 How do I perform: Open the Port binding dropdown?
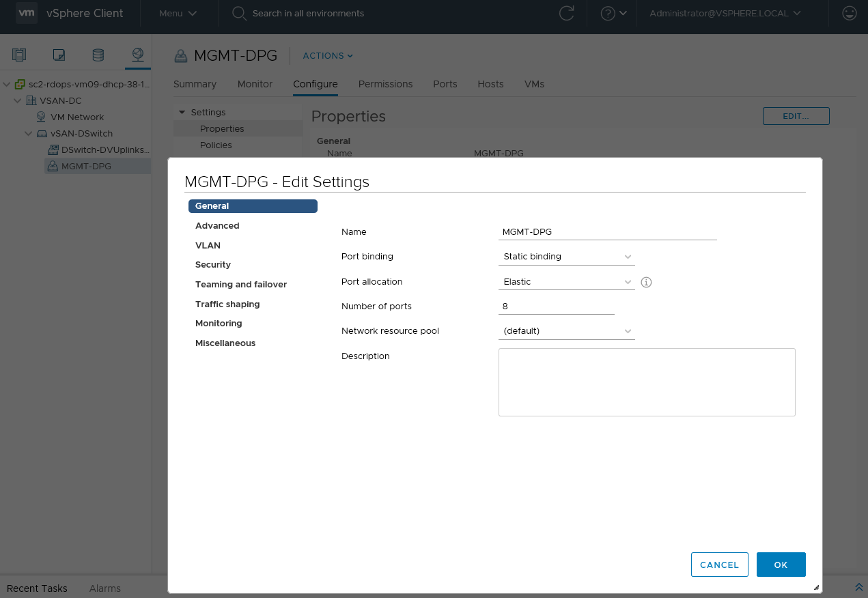point(566,257)
